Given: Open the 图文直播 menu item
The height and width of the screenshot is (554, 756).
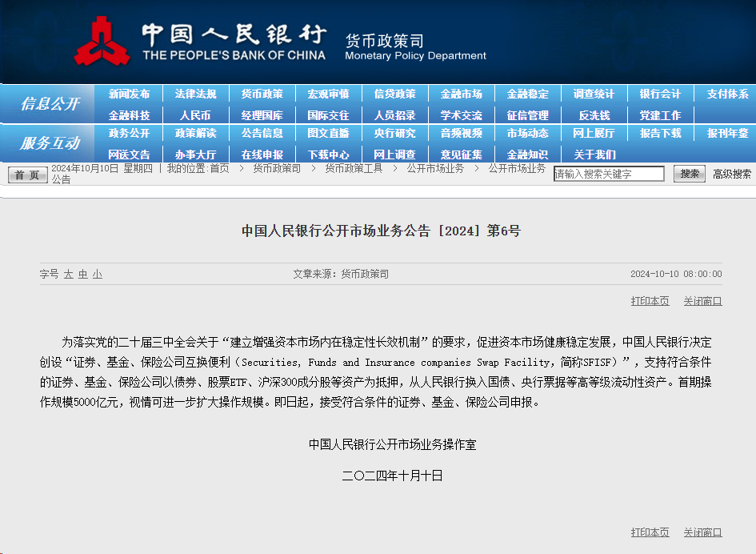Looking at the screenshot, I should pos(328,133).
